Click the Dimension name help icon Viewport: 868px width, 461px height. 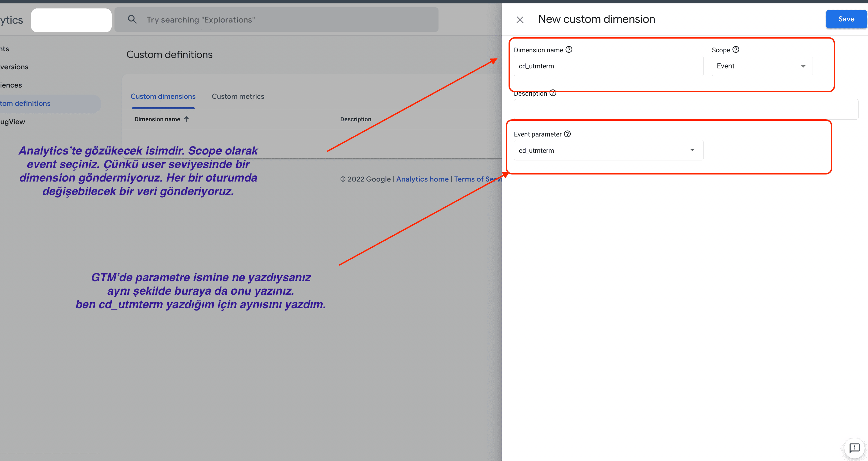pos(569,50)
